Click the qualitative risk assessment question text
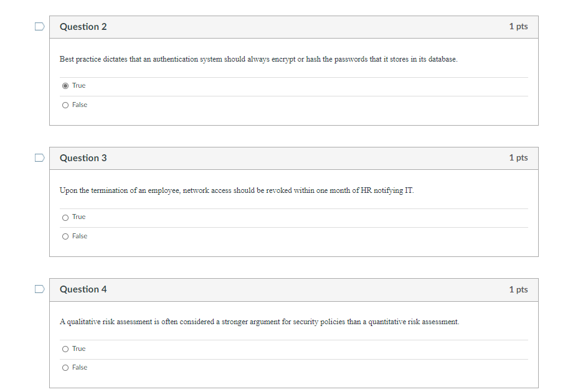Screen dimensions: 573x392 coord(258,322)
